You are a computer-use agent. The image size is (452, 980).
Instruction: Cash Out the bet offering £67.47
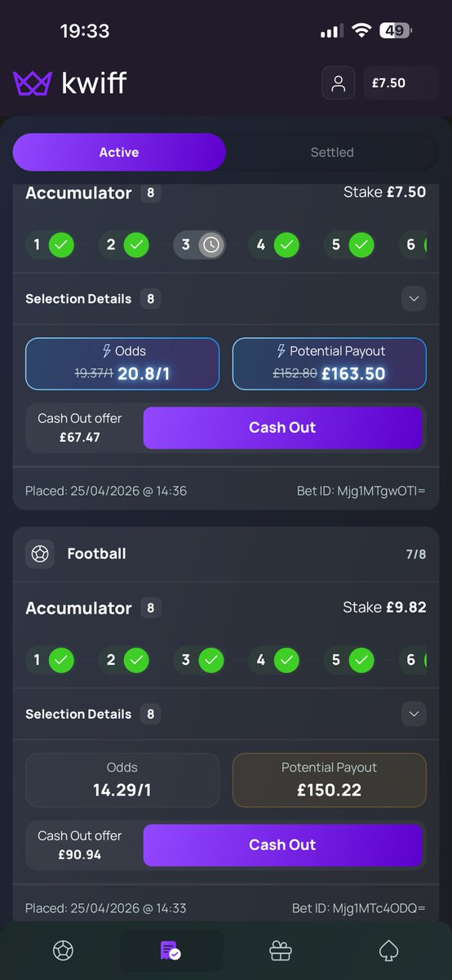click(282, 427)
